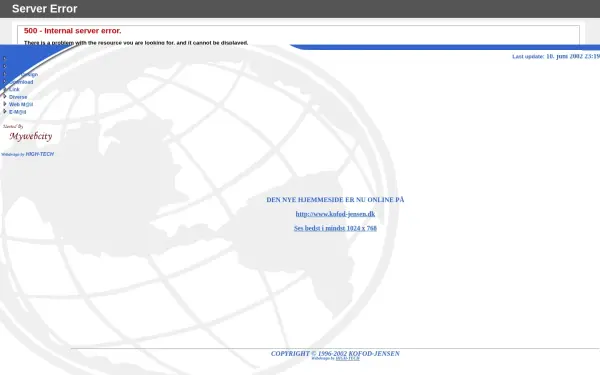The width and height of the screenshot is (600, 375).
Task: Click the 'Server Error' header title
Action: click(x=44, y=9)
